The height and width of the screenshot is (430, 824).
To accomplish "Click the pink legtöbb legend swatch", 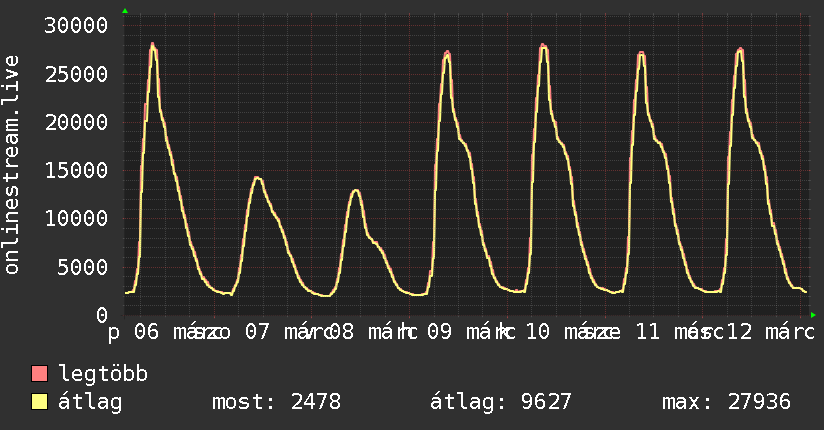I will coord(39,374).
